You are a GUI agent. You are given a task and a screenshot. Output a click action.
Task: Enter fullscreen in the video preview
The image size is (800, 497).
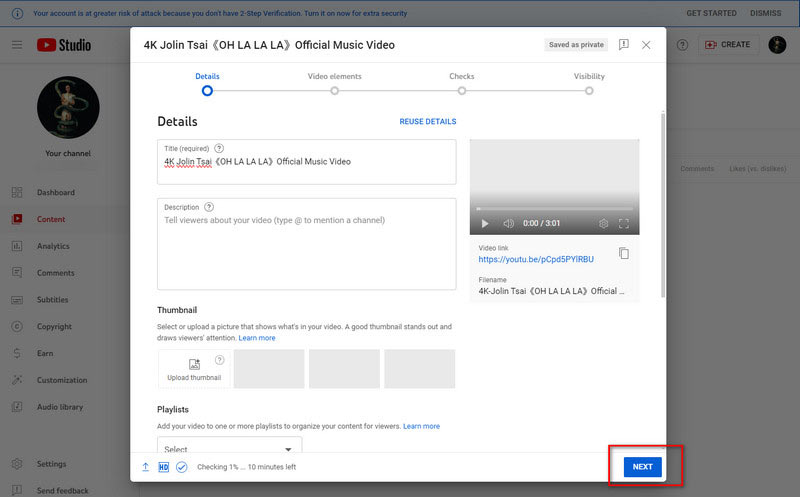point(623,223)
